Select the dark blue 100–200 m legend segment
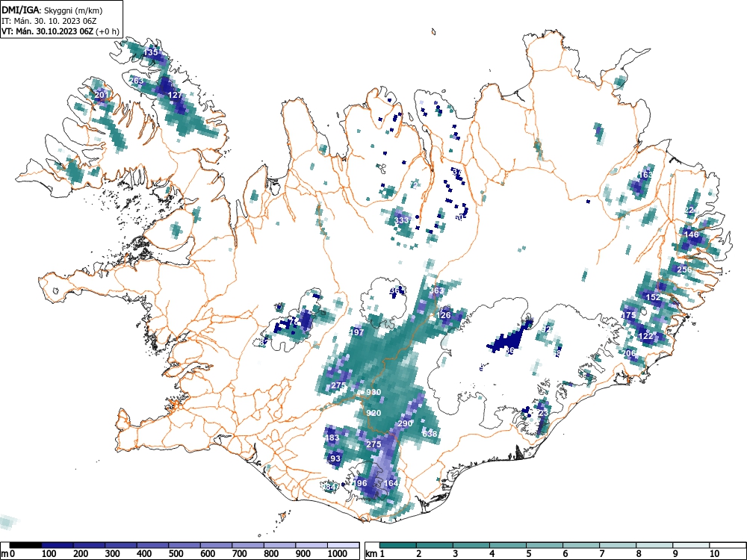The height and width of the screenshot is (560, 747). click(x=58, y=545)
